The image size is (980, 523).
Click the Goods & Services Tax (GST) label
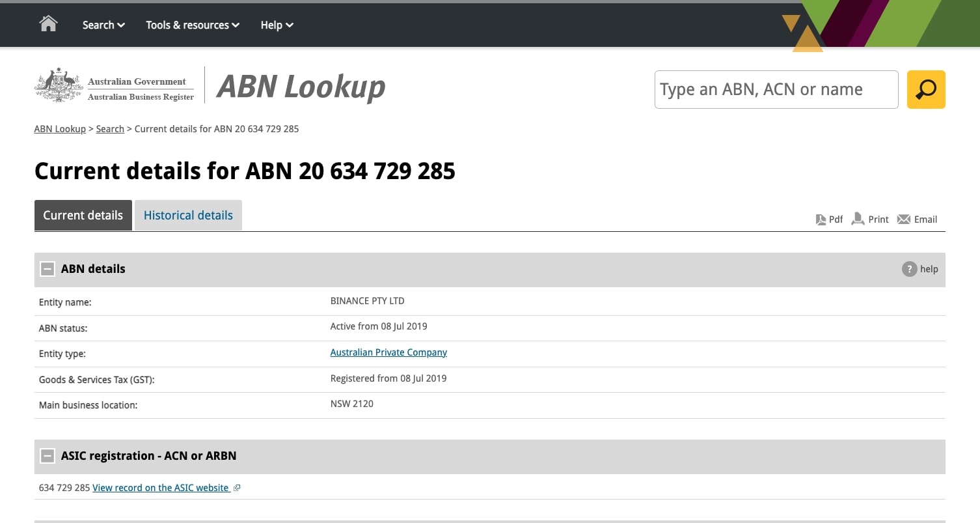pos(97,380)
